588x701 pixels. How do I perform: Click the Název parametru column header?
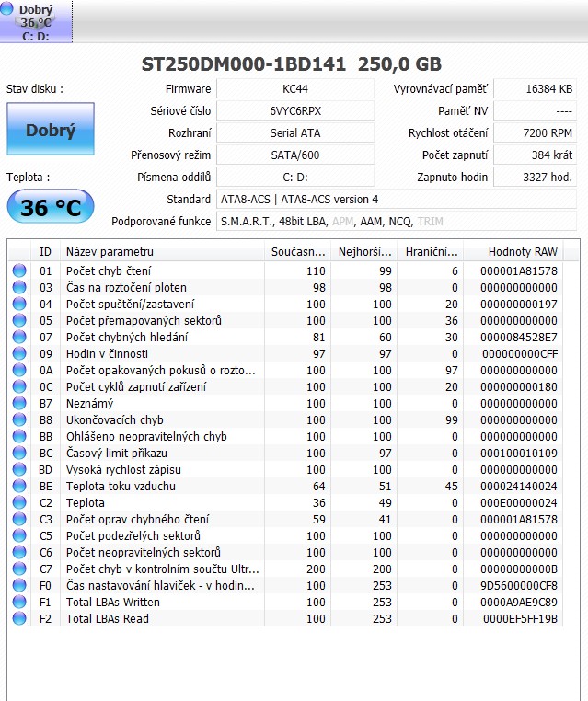pyautogui.click(x=162, y=252)
